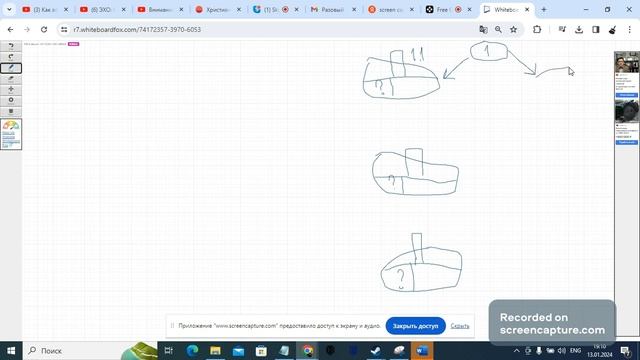Open the speedometer ad thumbnail in left sidebar
This screenshot has height=360, width=640.
(11, 134)
